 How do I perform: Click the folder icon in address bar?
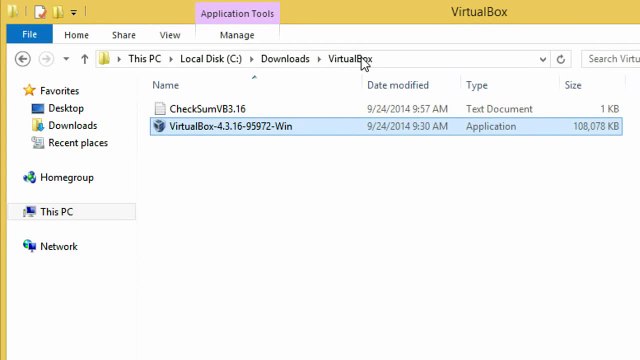tap(104, 59)
